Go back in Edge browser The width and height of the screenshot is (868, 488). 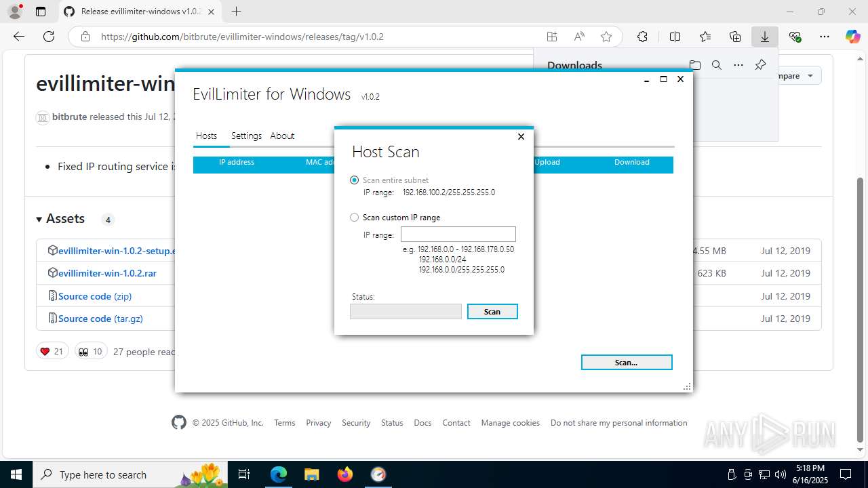pyautogui.click(x=19, y=37)
